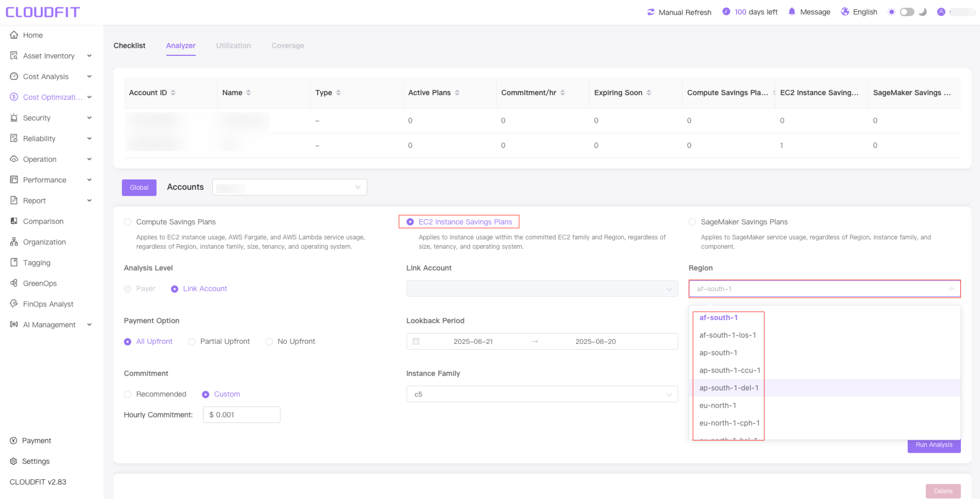The width and height of the screenshot is (980, 499).
Task: Click the Run Analysis button
Action: [x=934, y=445]
